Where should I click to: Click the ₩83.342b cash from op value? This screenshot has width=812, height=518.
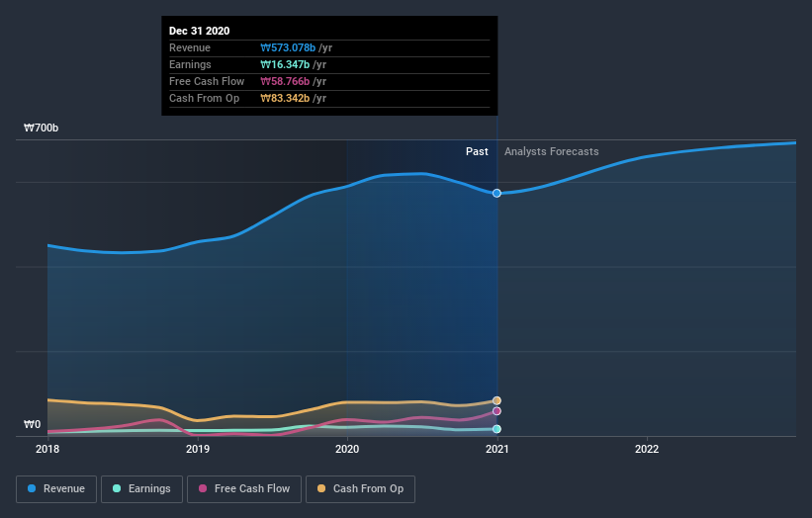(x=285, y=98)
